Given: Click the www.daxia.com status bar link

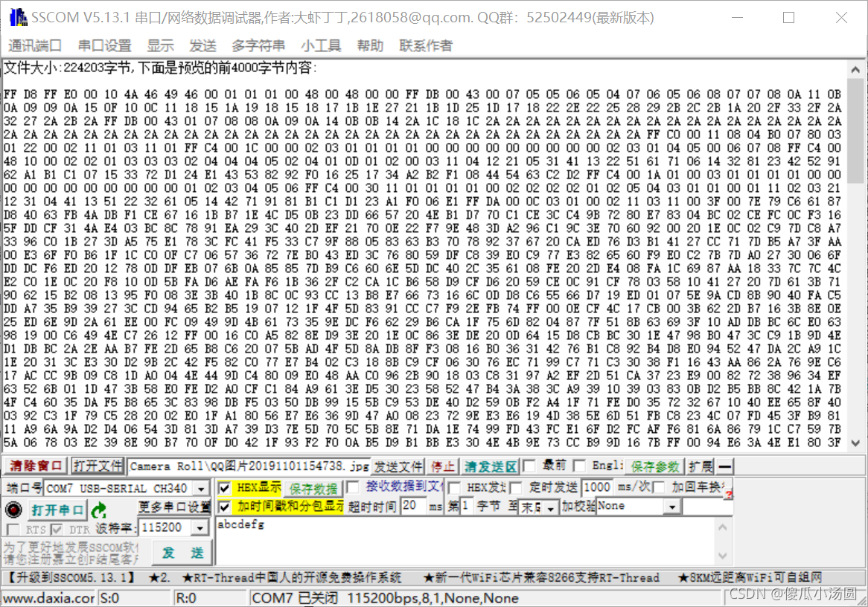Looking at the screenshot, I should click(x=48, y=598).
